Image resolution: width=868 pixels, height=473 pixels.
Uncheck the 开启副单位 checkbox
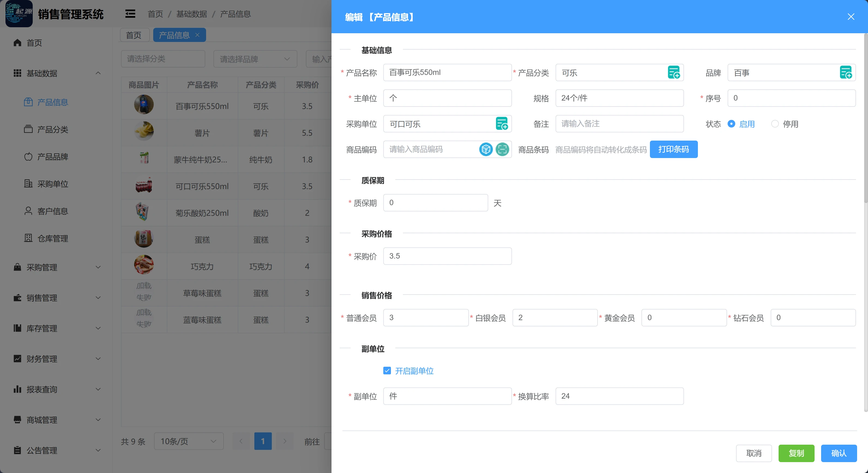click(387, 371)
